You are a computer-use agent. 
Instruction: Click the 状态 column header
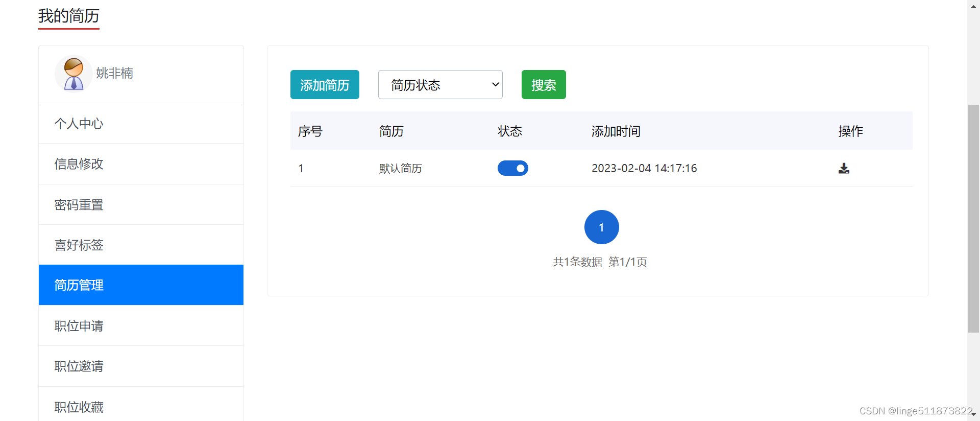[x=510, y=131]
